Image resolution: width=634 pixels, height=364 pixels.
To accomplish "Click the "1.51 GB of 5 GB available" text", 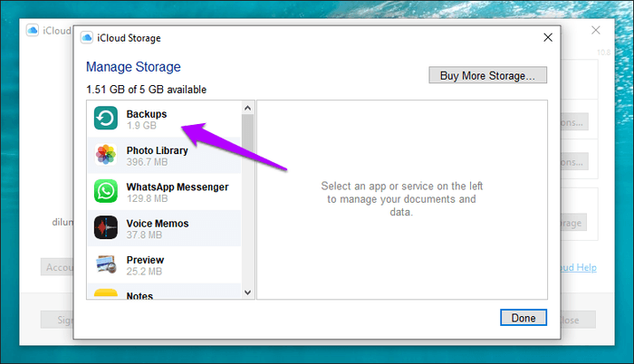I will tap(147, 90).
